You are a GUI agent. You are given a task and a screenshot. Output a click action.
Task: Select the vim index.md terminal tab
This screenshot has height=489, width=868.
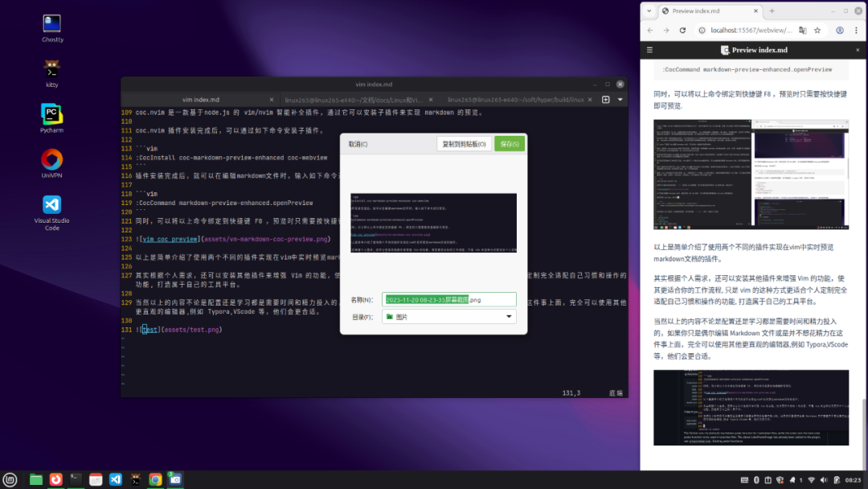(x=201, y=100)
